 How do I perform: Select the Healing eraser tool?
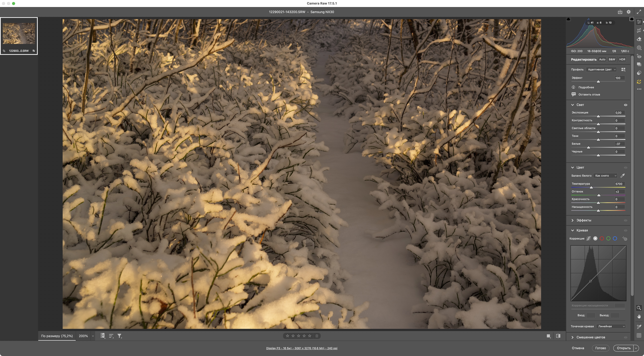pos(639,39)
